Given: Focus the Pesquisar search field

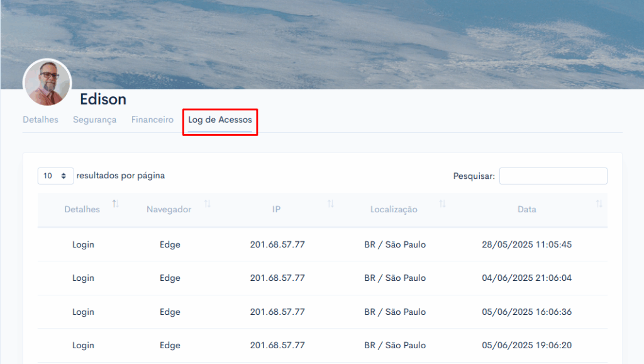Looking at the screenshot, I should tap(553, 176).
